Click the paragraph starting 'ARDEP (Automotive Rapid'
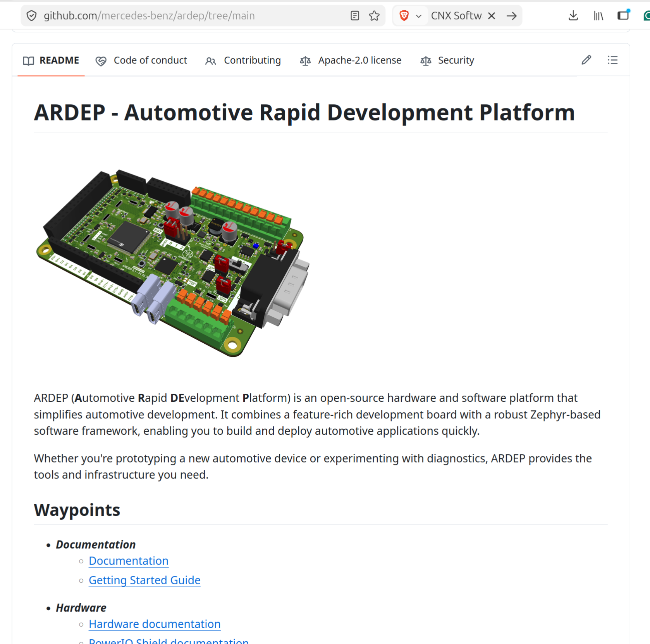This screenshot has height=644, width=650. (318, 414)
